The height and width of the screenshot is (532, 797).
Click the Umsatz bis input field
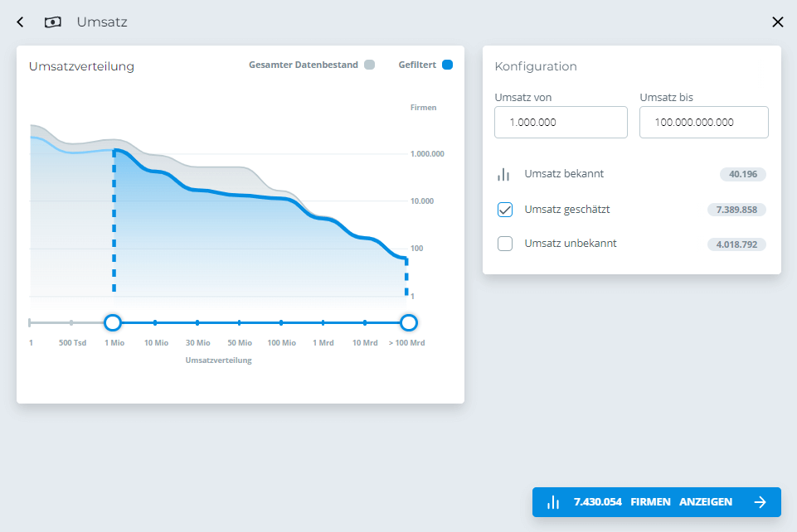pos(703,123)
